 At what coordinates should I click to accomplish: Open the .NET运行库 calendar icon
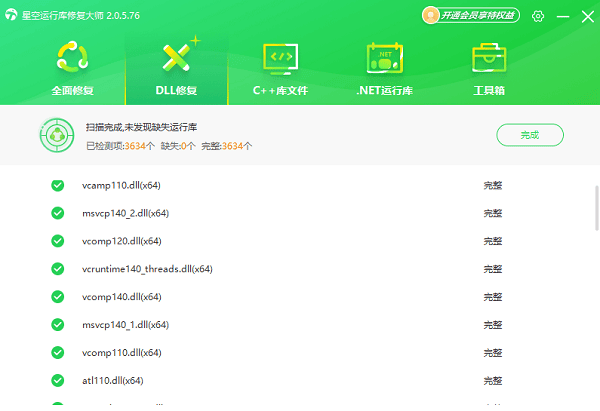pos(385,58)
